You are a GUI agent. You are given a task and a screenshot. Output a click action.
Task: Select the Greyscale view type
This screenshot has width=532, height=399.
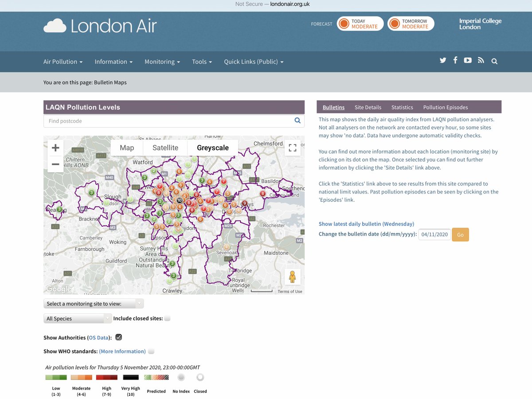click(213, 148)
